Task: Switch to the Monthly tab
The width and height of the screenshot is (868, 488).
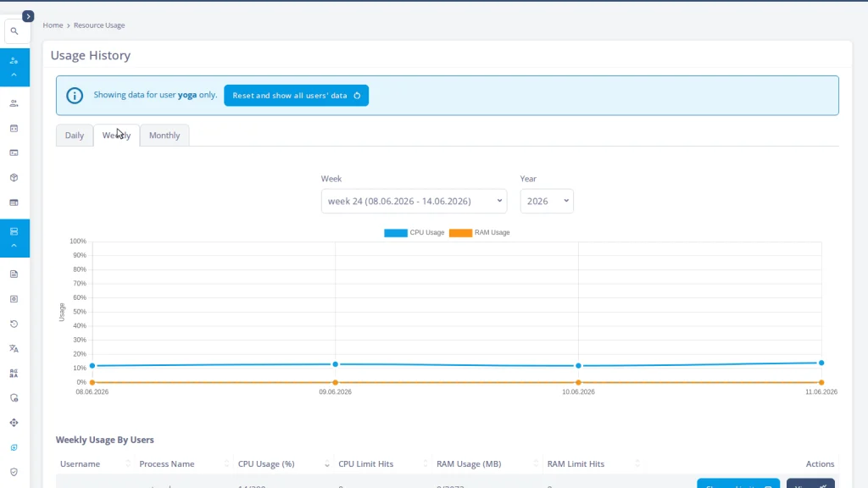Action: (x=164, y=135)
